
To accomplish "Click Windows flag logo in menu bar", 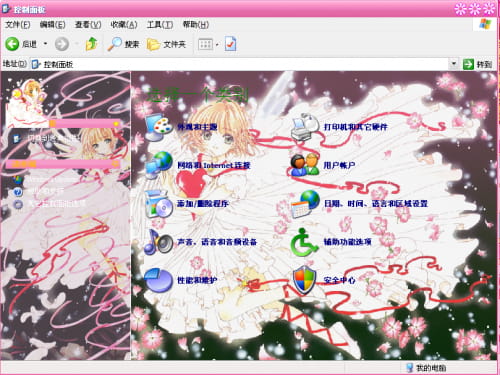I will pyautogui.click(x=485, y=24).
